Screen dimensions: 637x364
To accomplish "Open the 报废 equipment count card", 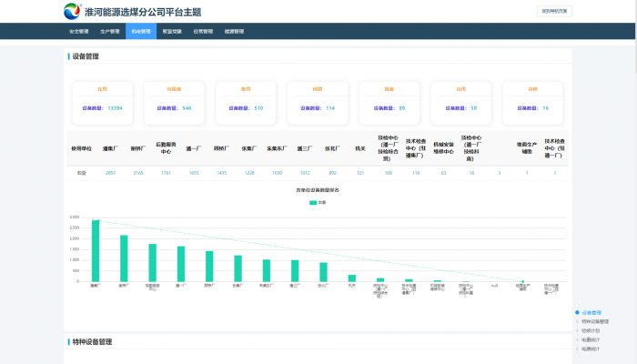I will click(389, 100).
